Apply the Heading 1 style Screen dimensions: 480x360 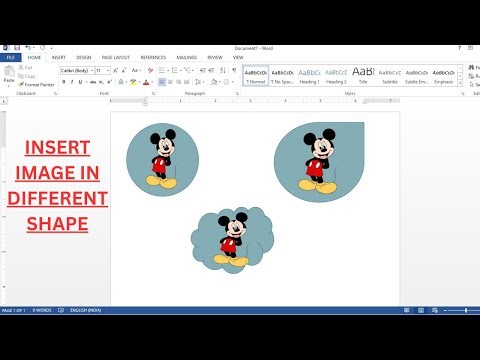pos(309,76)
